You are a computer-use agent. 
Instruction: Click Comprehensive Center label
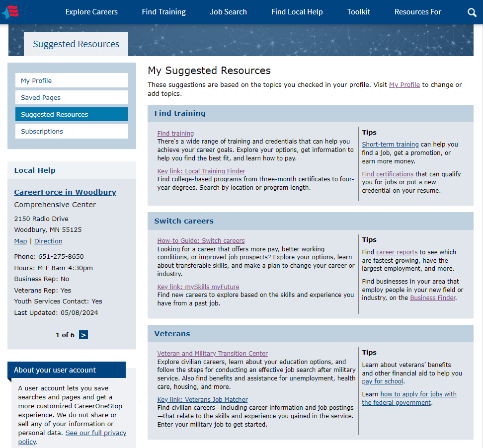[55, 205]
